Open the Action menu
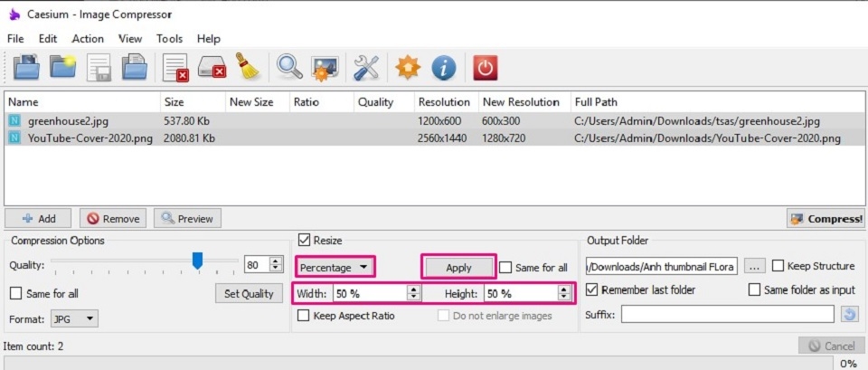 [88, 39]
